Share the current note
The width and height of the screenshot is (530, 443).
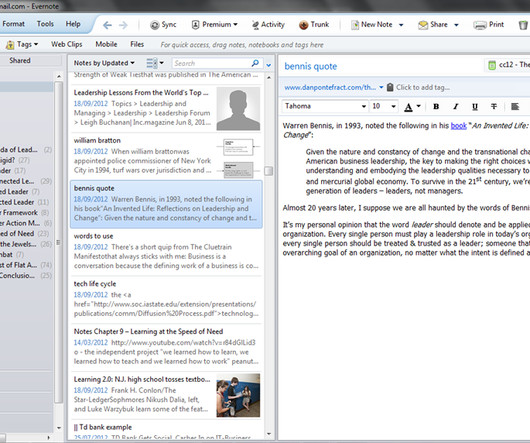(x=433, y=25)
